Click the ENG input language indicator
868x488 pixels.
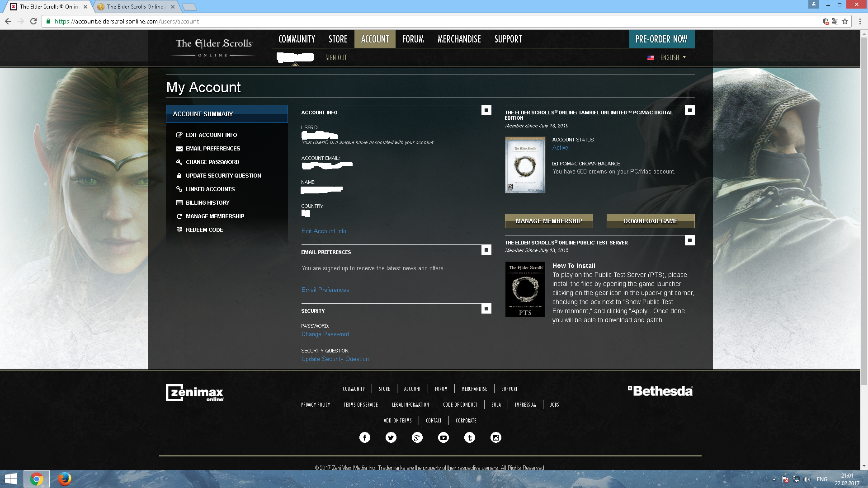822,479
